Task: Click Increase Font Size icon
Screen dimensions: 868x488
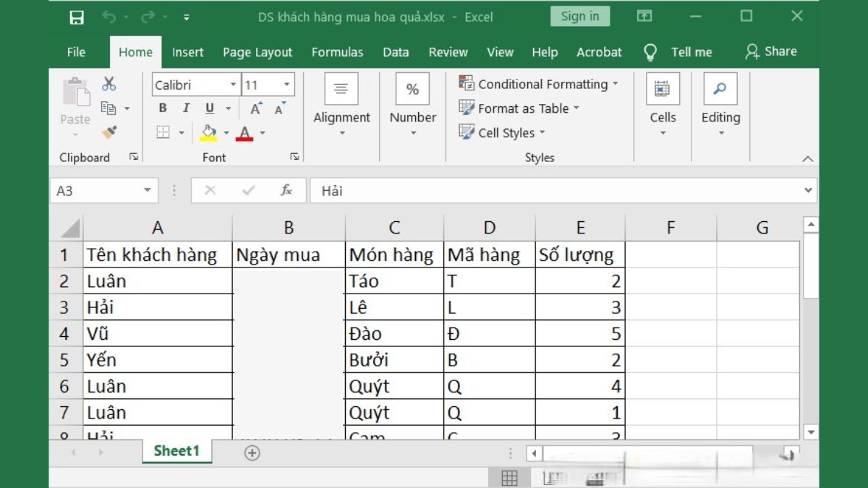Action: tap(256, 108)
